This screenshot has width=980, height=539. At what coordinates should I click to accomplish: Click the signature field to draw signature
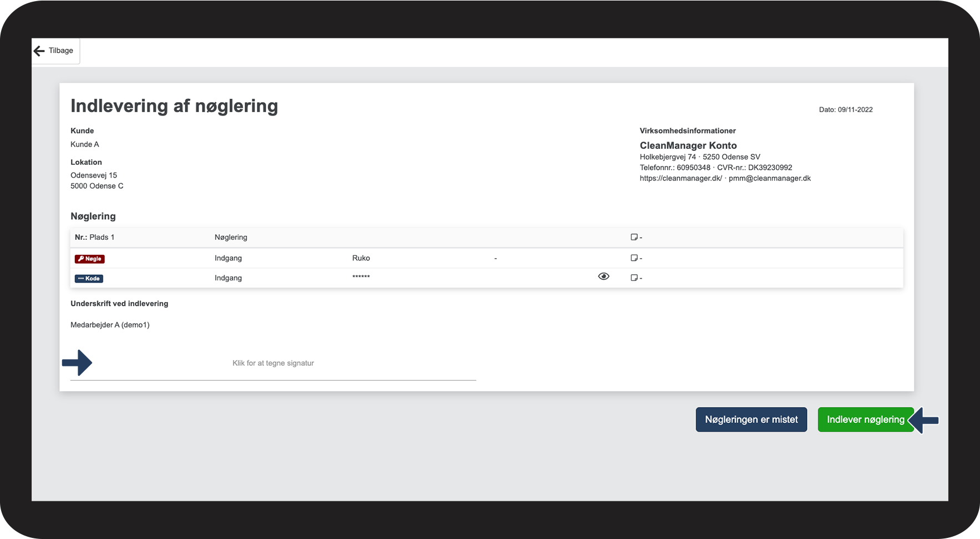[x=273, y=364]
